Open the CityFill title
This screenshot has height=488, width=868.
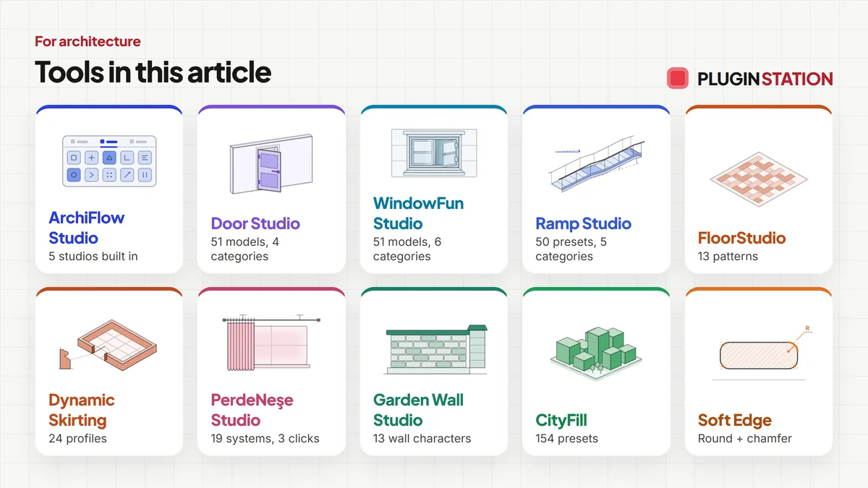pos(562,420)
